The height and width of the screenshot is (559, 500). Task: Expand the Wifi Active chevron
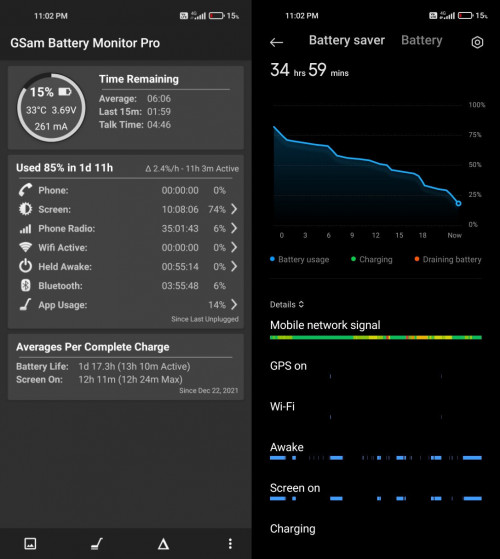tap(234, 247)
